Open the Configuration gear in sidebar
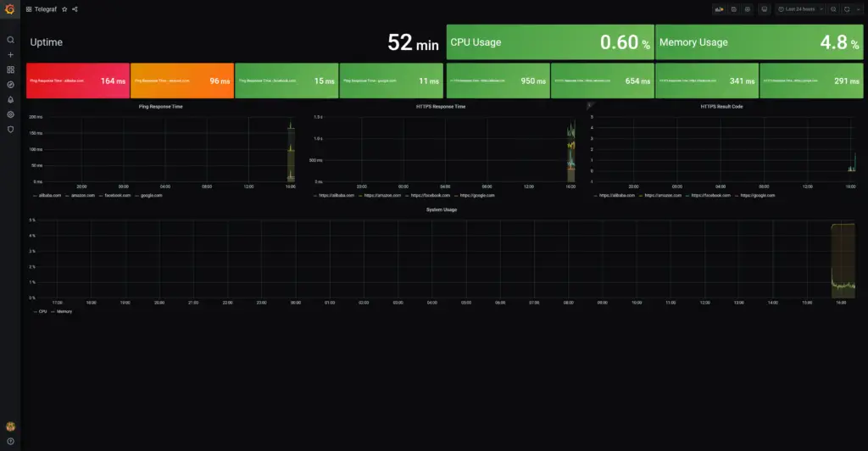 click(10, 114)
